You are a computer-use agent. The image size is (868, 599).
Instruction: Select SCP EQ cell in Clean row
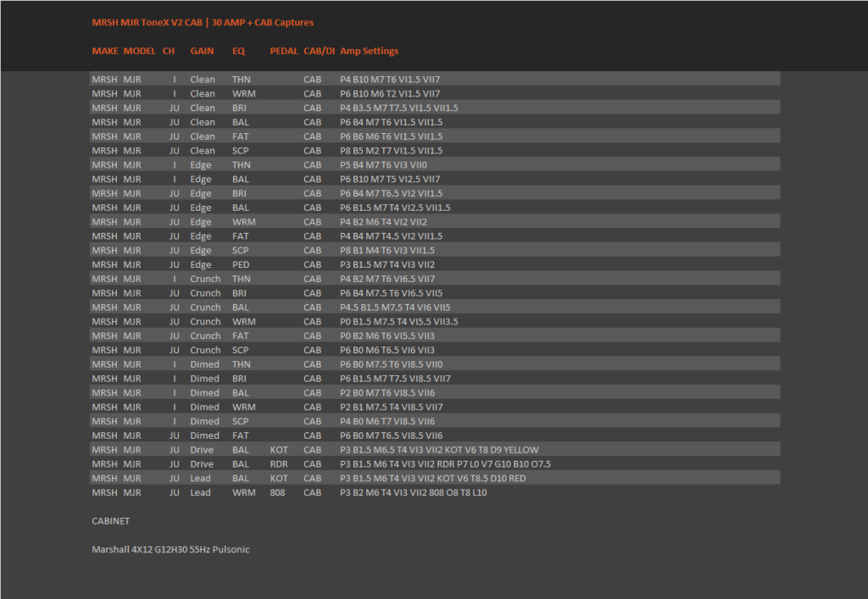click(240, 151)
